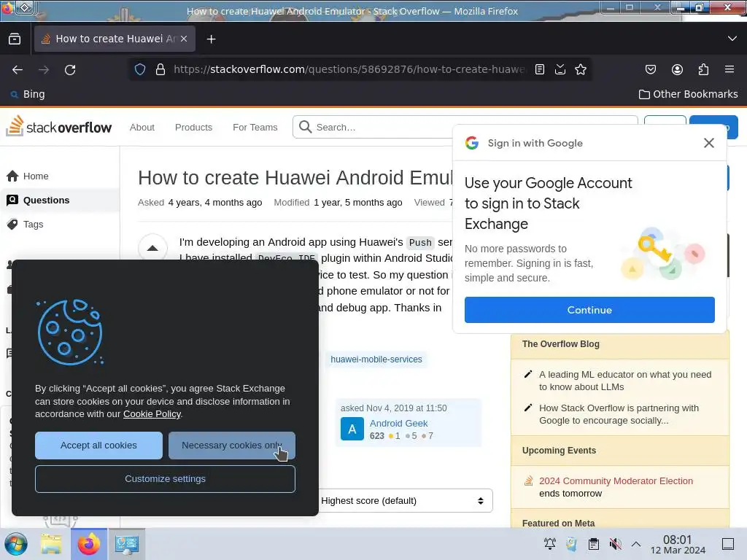Image resolution: width=747 pixels, height=560 pixels.
Task: Open the Firefox account icon
Action: pyautogui.click(x=677, y=69)
